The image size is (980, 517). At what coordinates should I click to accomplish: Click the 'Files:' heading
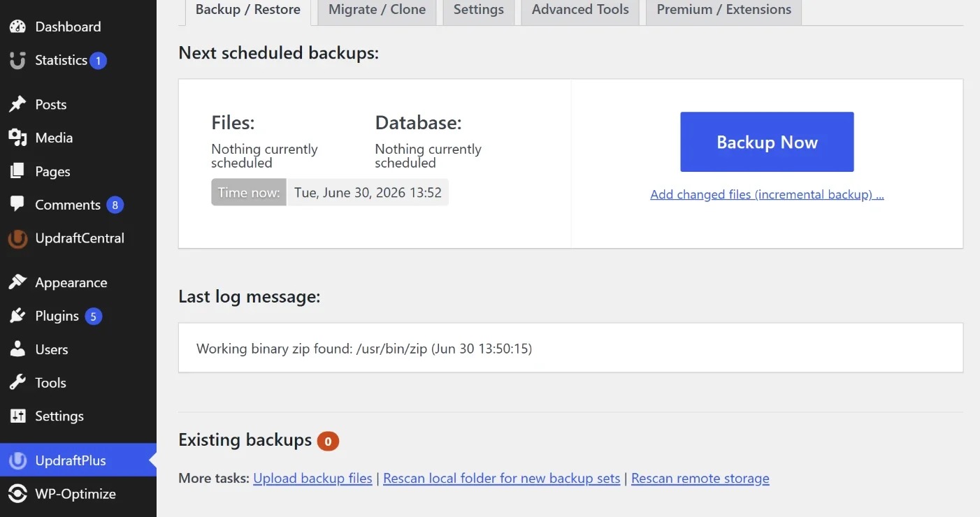coord(233,124)
